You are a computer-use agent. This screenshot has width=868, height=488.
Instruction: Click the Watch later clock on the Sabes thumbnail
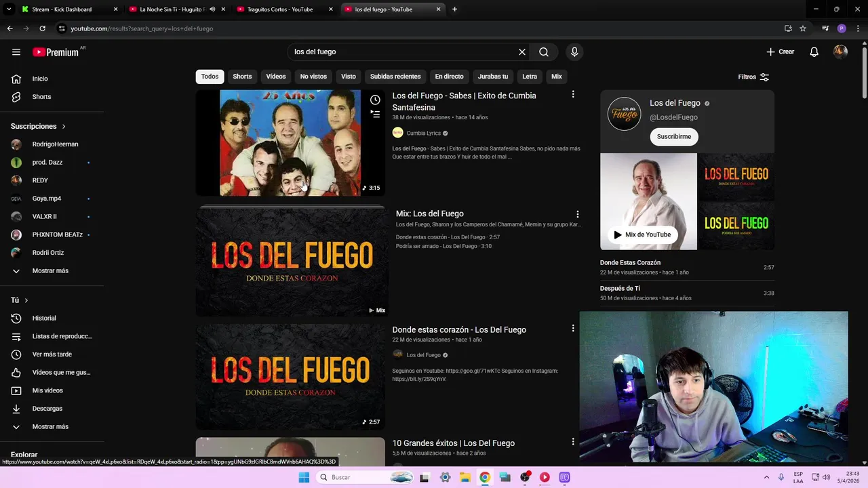(375, 100)
